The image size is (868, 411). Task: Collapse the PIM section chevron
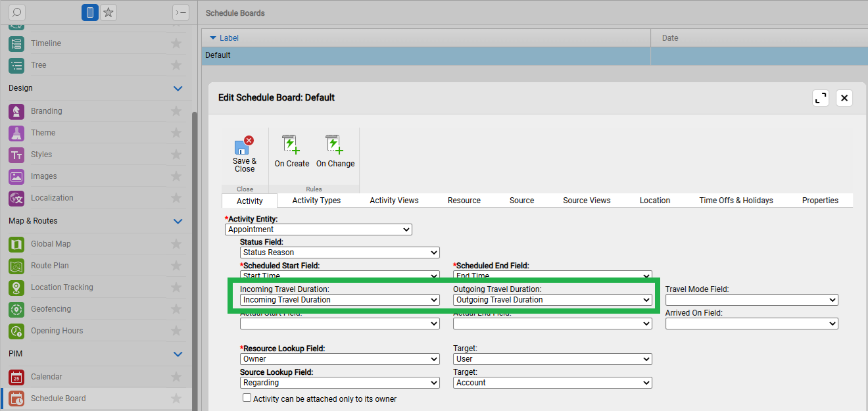(178, 354)
